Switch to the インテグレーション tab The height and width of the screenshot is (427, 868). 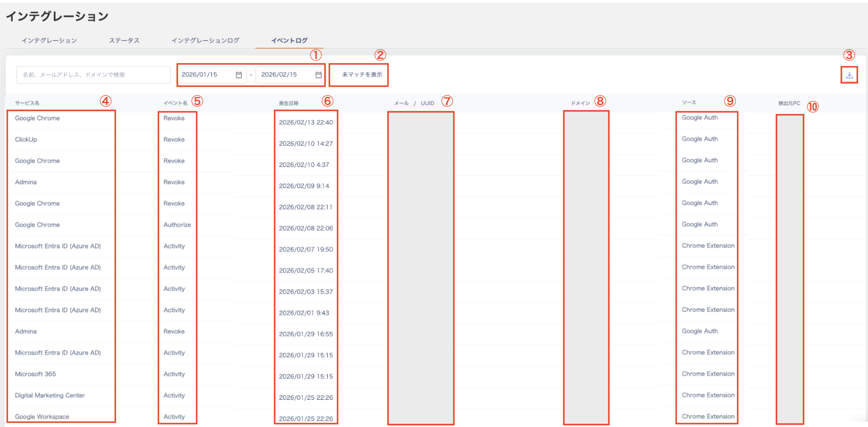point(49,41)
